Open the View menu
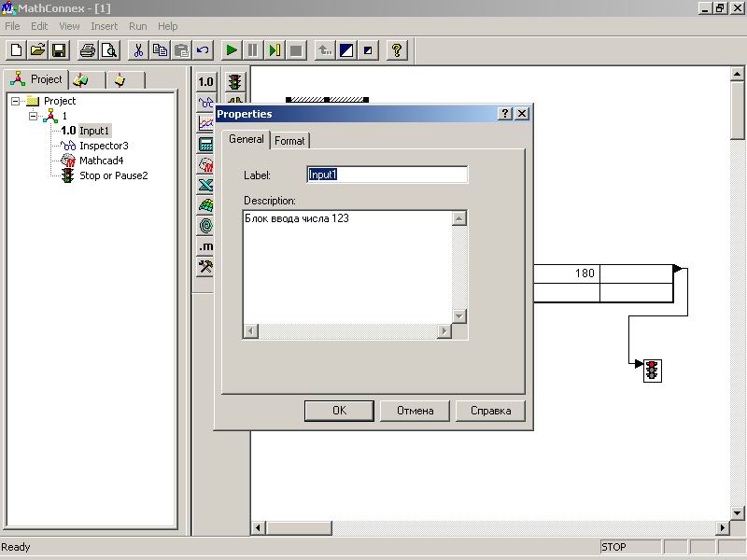The height and width of the screenshot is (560, 747). (69, 26)
